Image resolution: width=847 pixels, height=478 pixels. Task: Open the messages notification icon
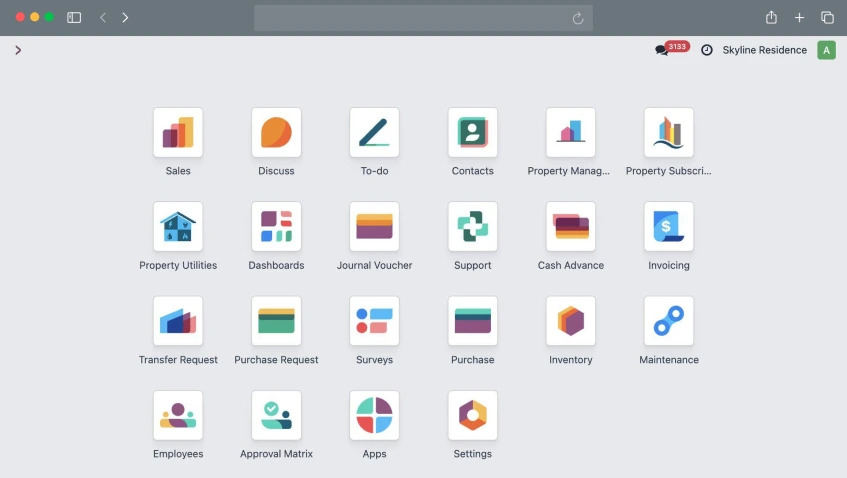pyautogui.click(x=662, y=50)
